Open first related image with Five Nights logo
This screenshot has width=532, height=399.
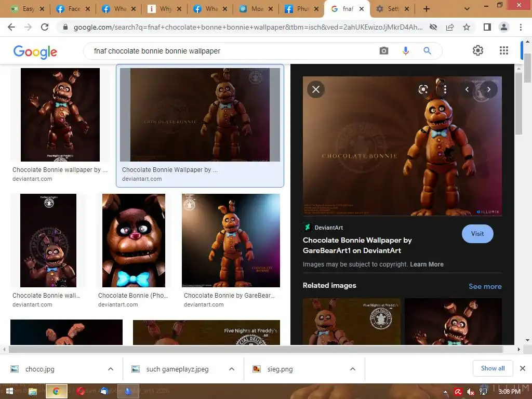tap(352, 322)
